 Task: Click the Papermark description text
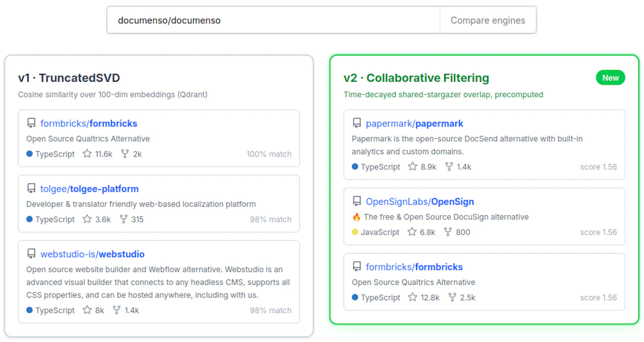[467, 145]
